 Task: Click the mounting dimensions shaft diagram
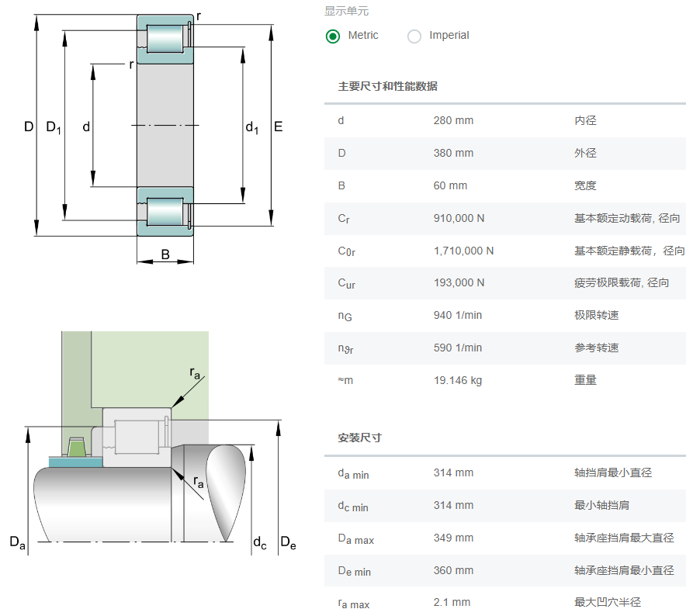pos(153,443)
